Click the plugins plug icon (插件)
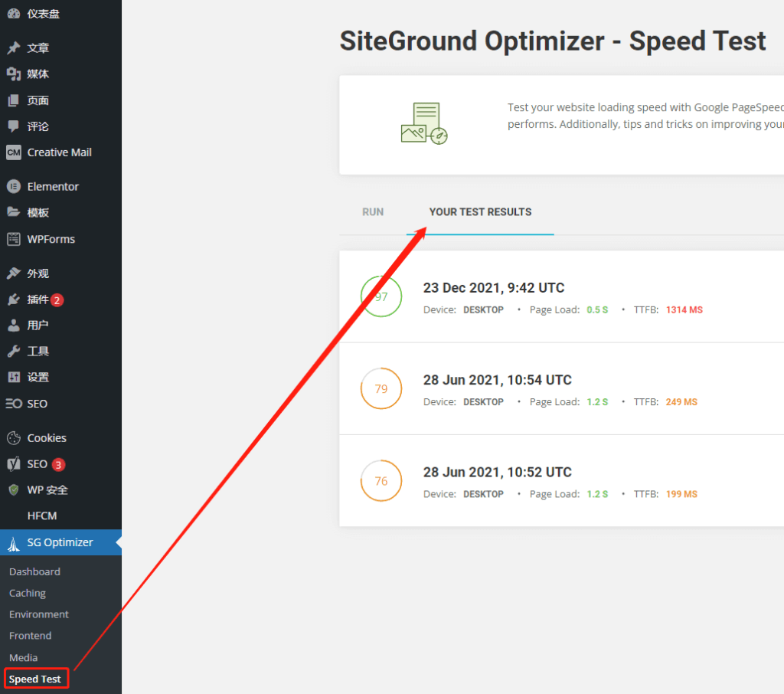 pyautogui.click(x=14, y=300)
